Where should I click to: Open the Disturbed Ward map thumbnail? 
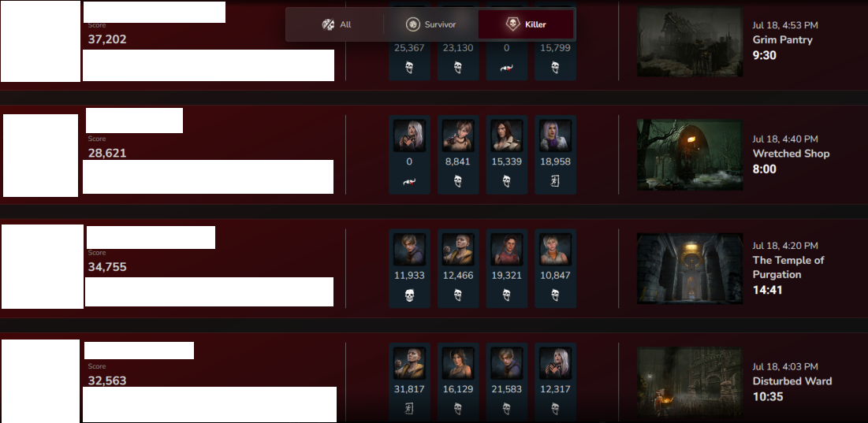(690, 382)
